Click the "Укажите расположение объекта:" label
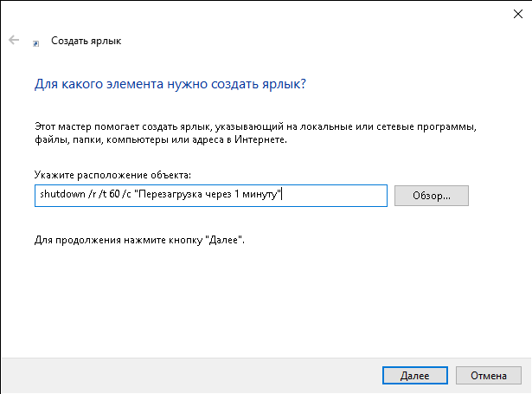The height and width of the screenshot is (394, 532). coord(112,175)
